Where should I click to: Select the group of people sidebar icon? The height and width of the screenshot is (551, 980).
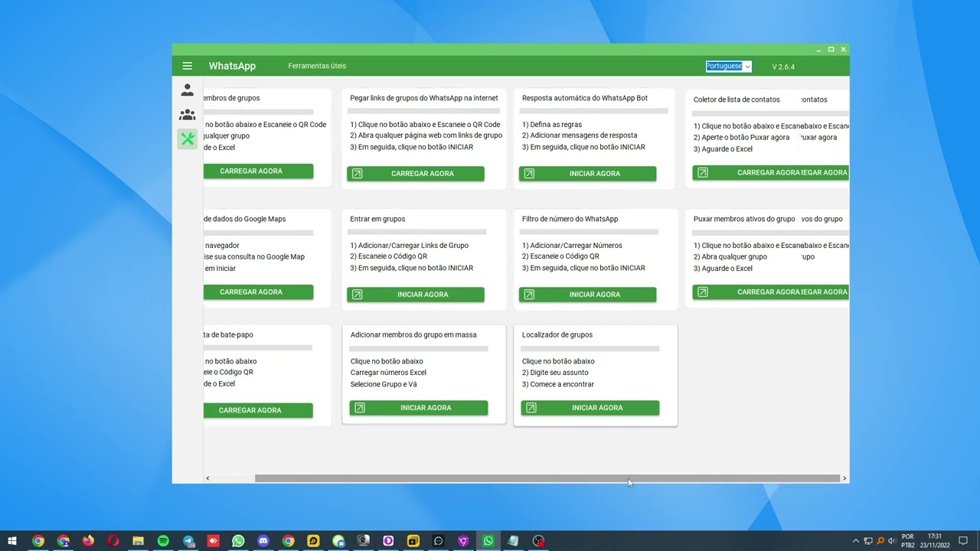pos(187,115)
